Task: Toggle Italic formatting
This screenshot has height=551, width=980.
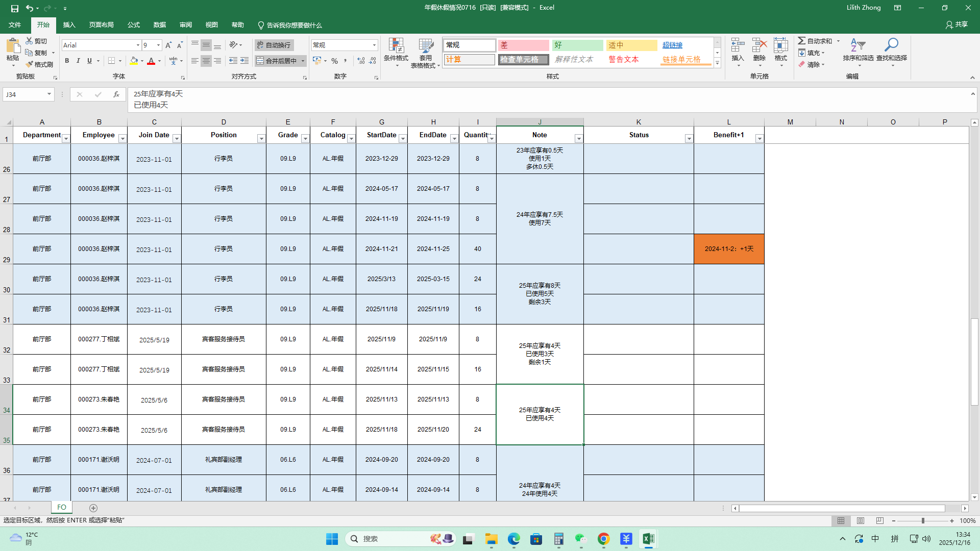Action: click(x=78, y=61)
